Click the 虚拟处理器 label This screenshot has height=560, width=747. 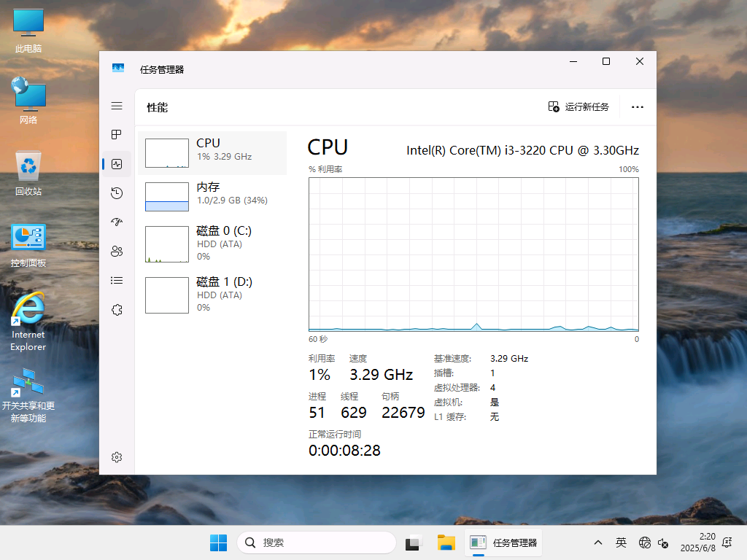point(457,388)
